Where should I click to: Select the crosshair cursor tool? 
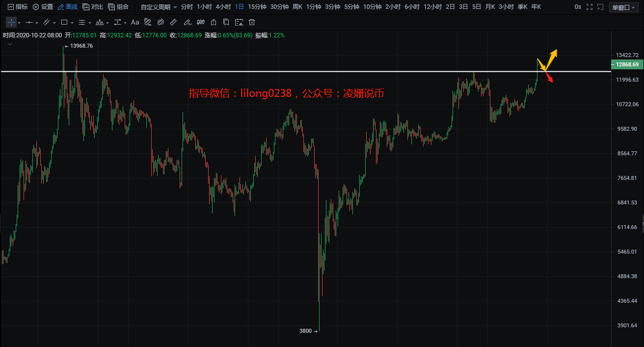pos(11,23)
